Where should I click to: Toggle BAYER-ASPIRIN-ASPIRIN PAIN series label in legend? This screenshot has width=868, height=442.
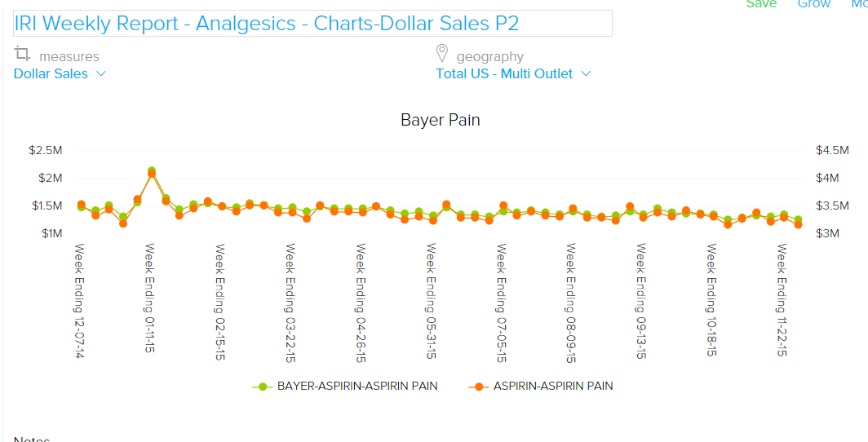(357, 386)
